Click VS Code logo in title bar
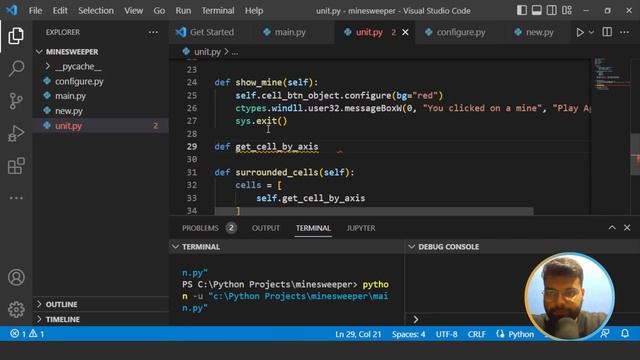The width and height of the screenshot is (640, 360). [12, 10]
